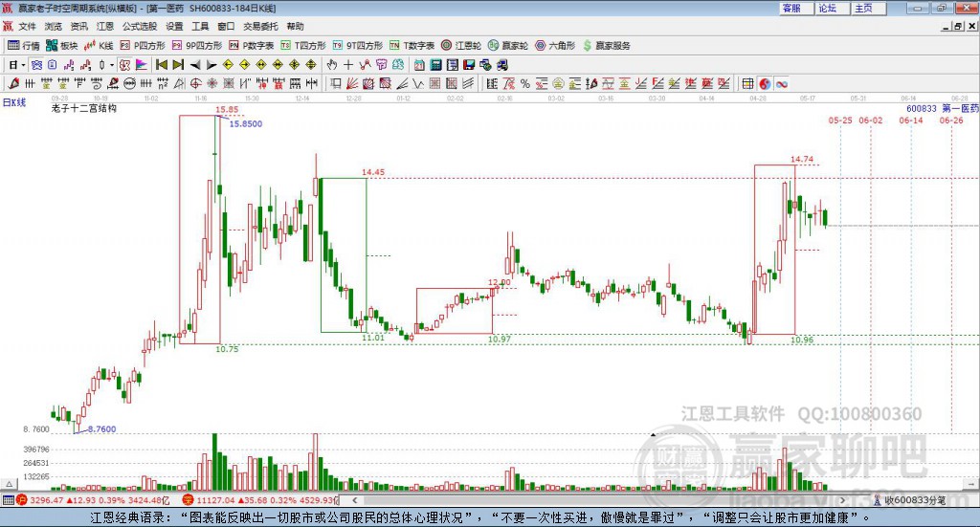Click the right arrow of the horizontal scrollbar
980x527 pixels.
coord(842,500)
